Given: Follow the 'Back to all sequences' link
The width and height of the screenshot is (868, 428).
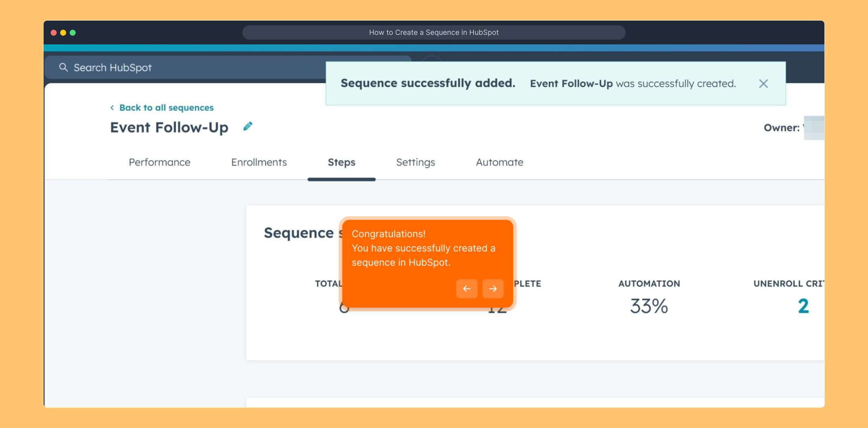Looking at the screenshot, I should pos(166,108).
